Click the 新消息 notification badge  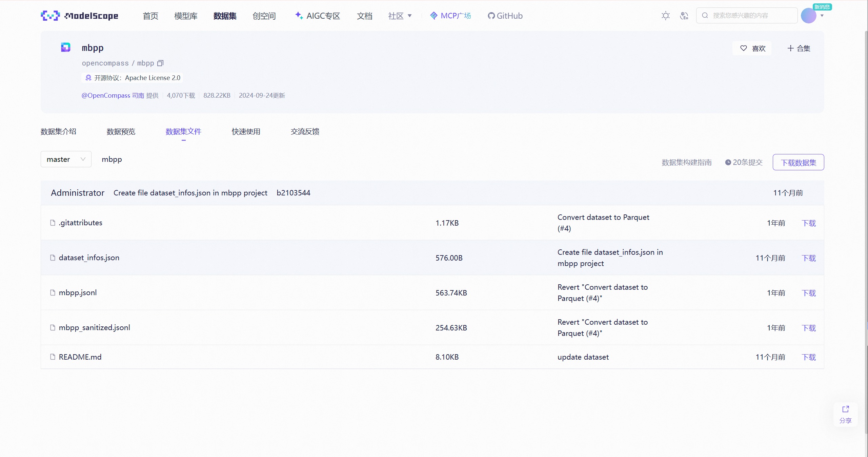tap(822, 7)
